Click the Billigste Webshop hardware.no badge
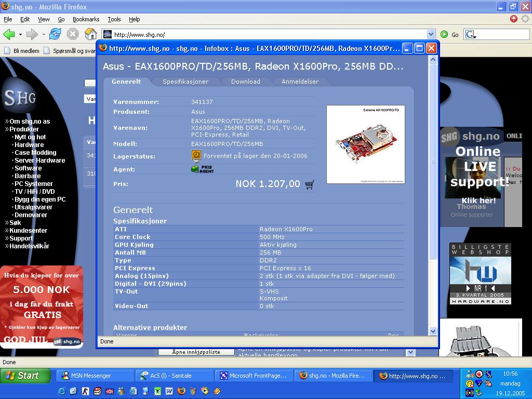The width and height of the screenshot is (532, 399). pyautogui.click(x=480, y=273)
